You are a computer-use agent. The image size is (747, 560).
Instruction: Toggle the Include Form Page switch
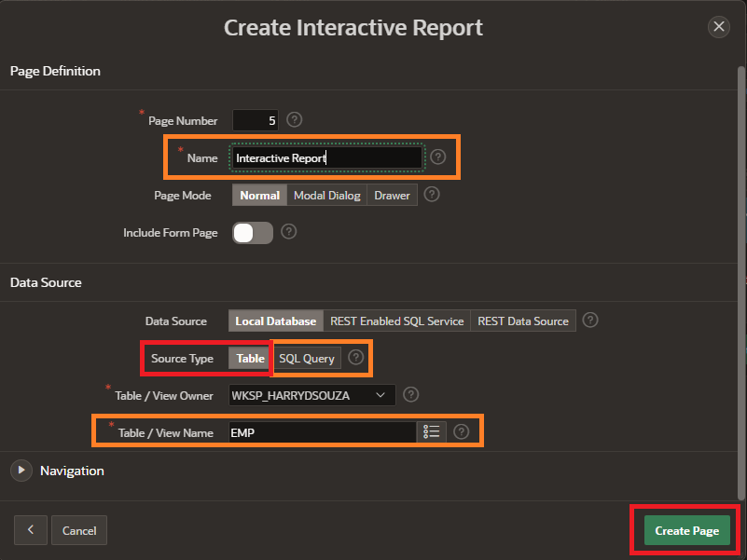coord(253,233)
